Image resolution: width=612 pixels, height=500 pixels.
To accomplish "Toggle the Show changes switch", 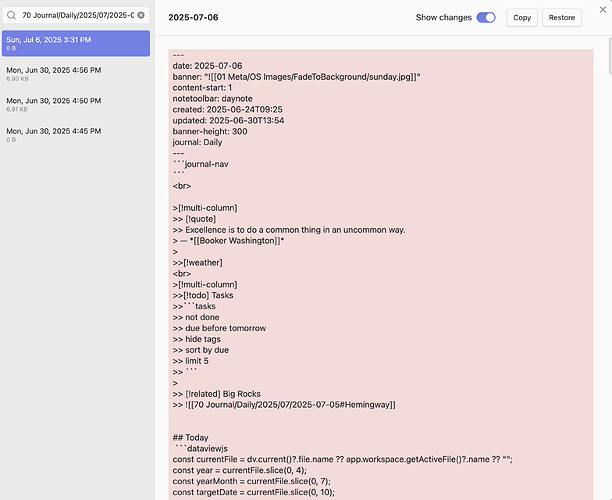I will 486,18.
